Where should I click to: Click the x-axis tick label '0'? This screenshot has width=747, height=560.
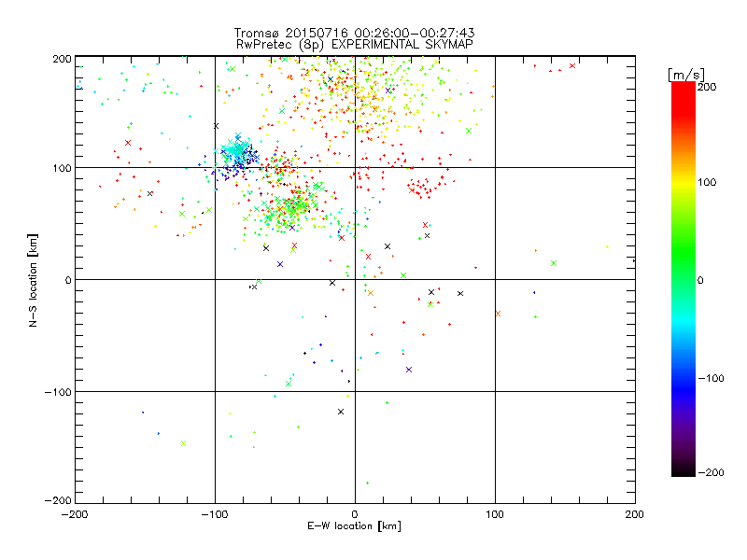coord(355,514)
